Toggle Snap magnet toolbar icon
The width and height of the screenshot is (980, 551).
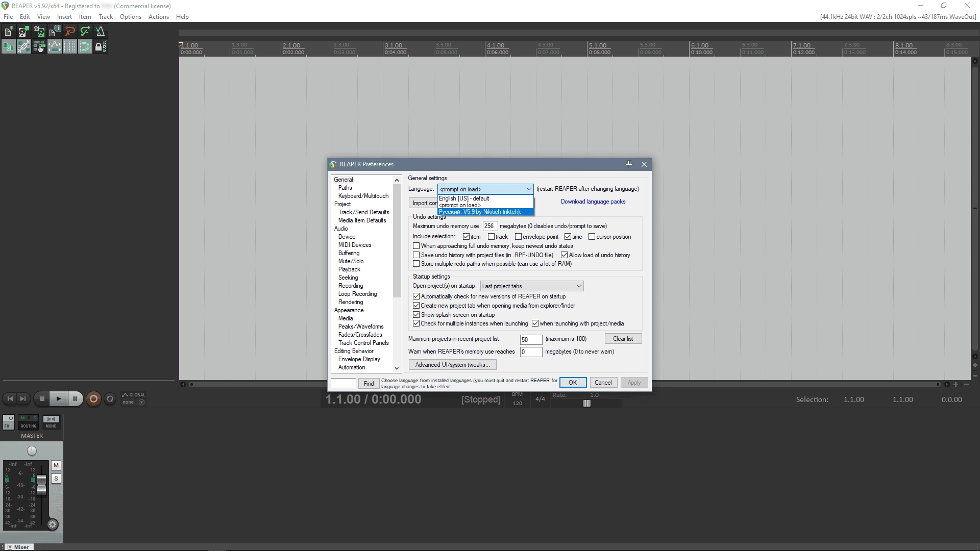(85, 47)
